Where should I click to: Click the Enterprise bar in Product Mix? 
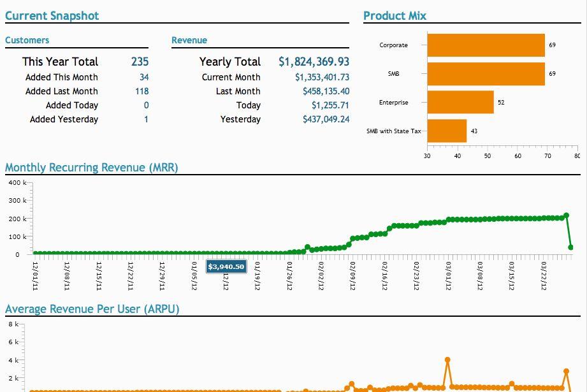coord(460,102)
